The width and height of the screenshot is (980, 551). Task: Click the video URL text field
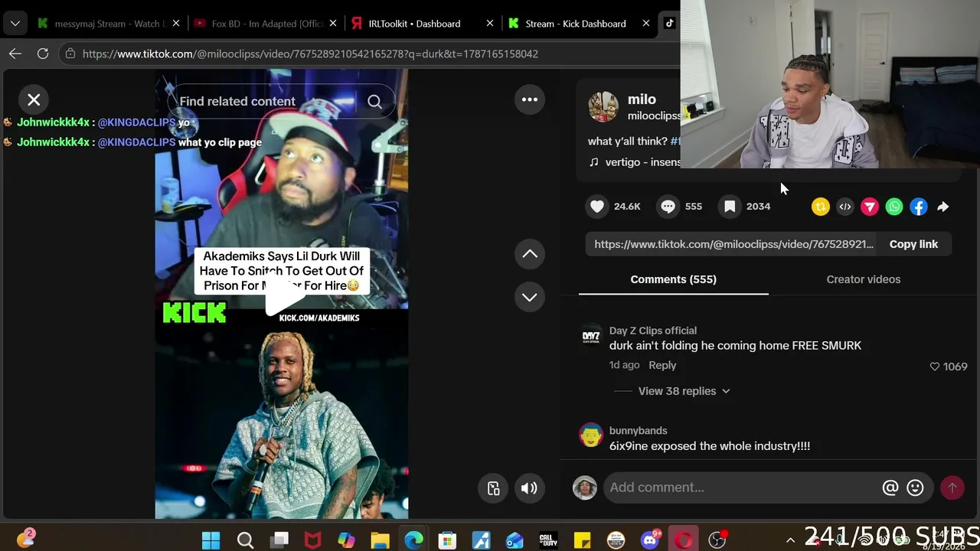(733, 244)
